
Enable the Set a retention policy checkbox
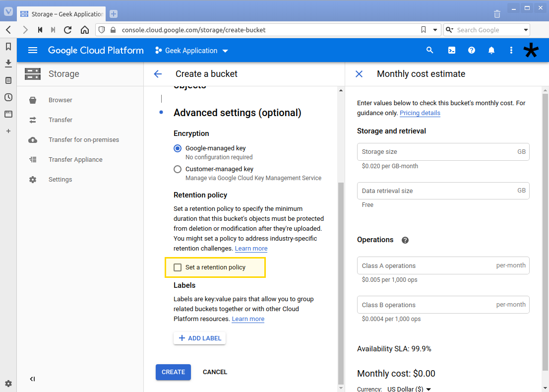[x=178, y=267]
